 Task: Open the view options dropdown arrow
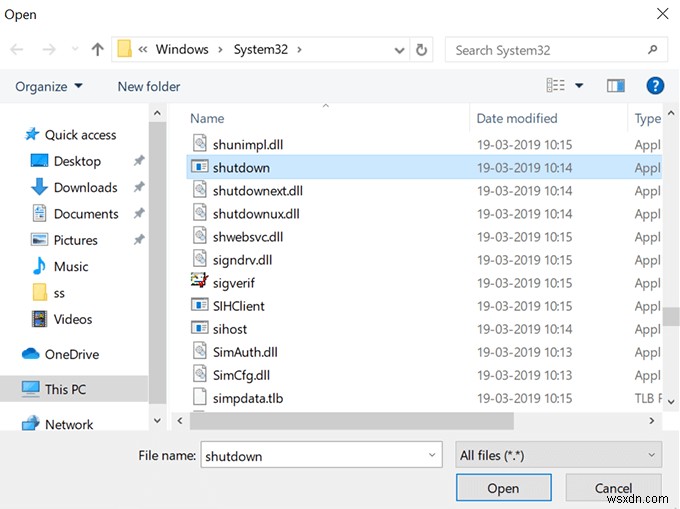579,85
